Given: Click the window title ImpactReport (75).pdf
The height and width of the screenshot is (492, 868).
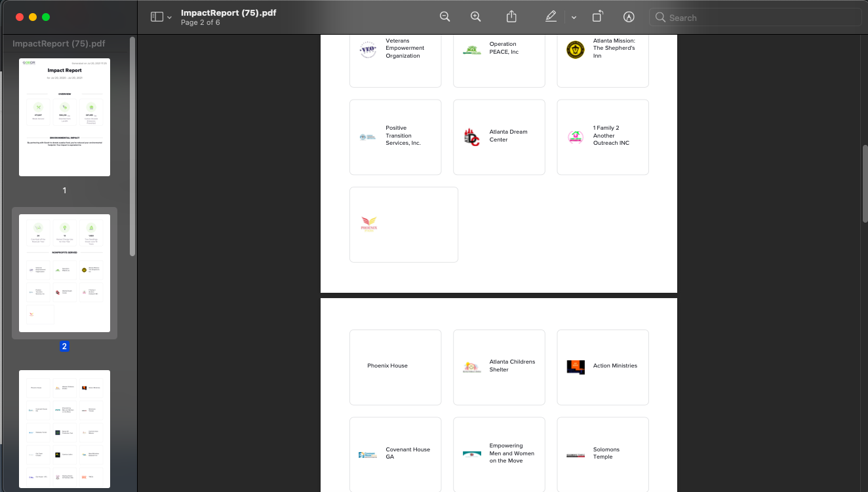Looking at the screenshot, I should pos(228,12).
